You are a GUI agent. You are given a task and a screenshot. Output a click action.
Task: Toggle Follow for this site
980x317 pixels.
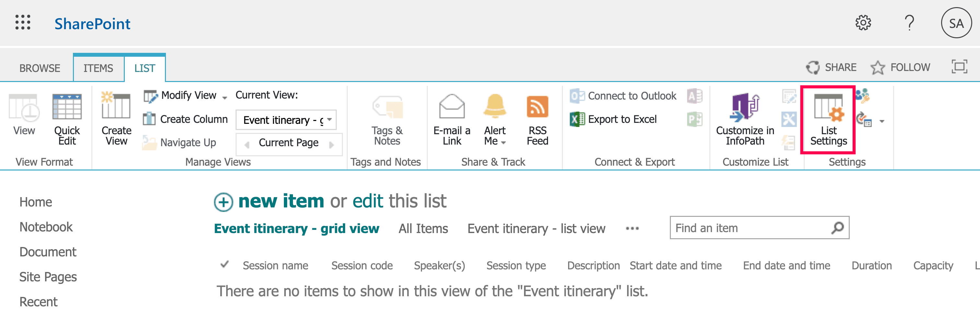pyautogui.click(x=901, y=67)
